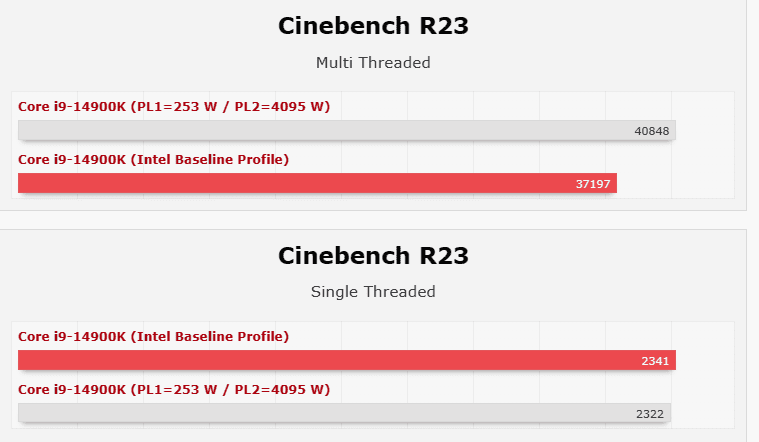Screen dimensions: 759x442
Task: Click the 40848 score value
Action: click(652, 131)
